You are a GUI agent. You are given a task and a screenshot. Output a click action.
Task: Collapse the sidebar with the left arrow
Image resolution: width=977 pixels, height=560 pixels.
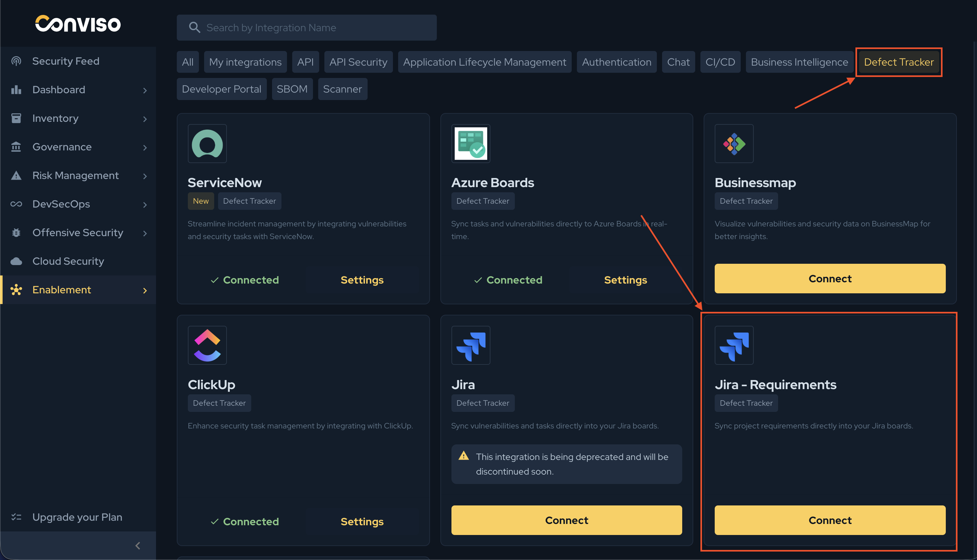coord(138,545)
